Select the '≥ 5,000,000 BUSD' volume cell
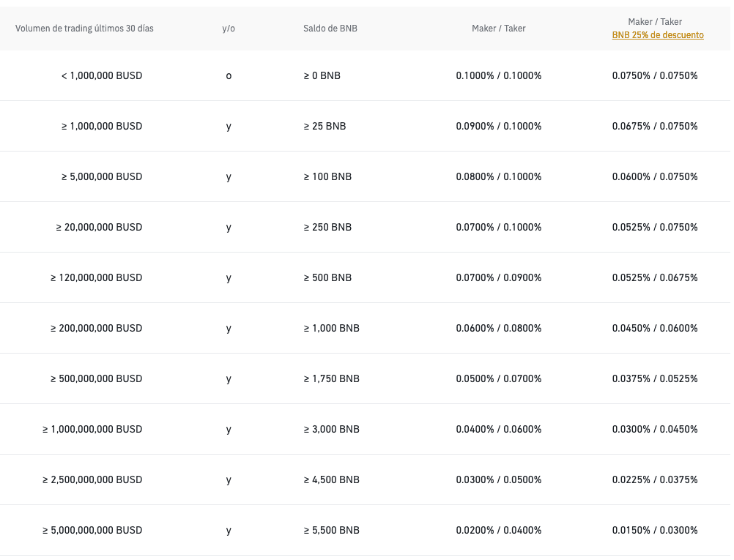This screenshot has height=560, width=734. click(102, 177)
